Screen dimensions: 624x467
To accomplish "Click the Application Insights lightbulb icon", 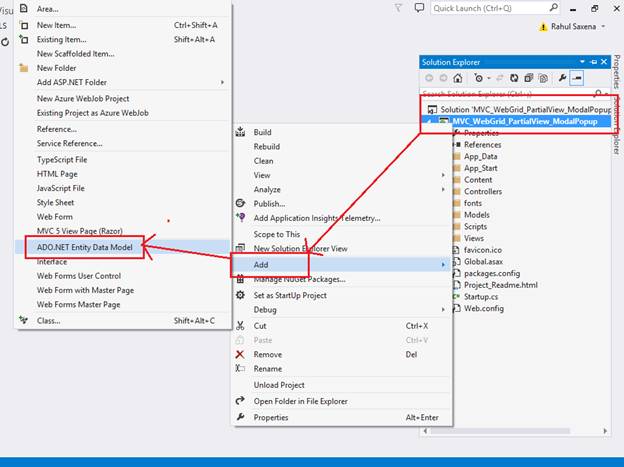I will (240, 217).
